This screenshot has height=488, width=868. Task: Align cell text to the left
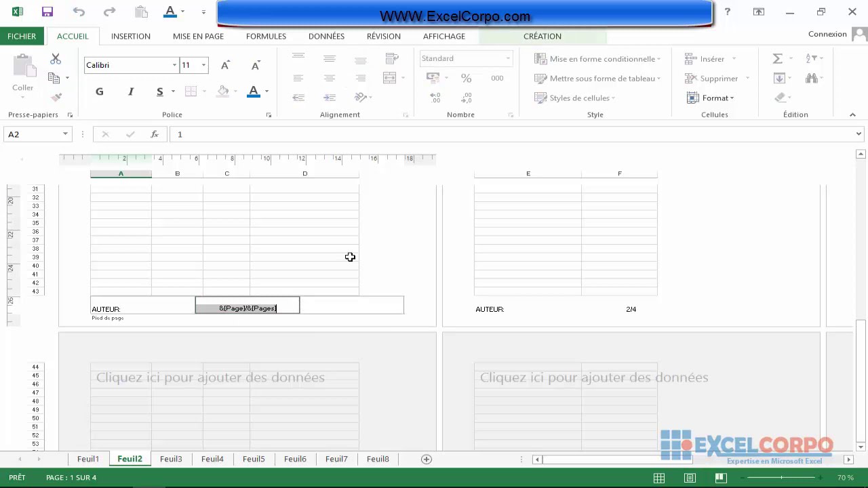(x=298, y=78)
